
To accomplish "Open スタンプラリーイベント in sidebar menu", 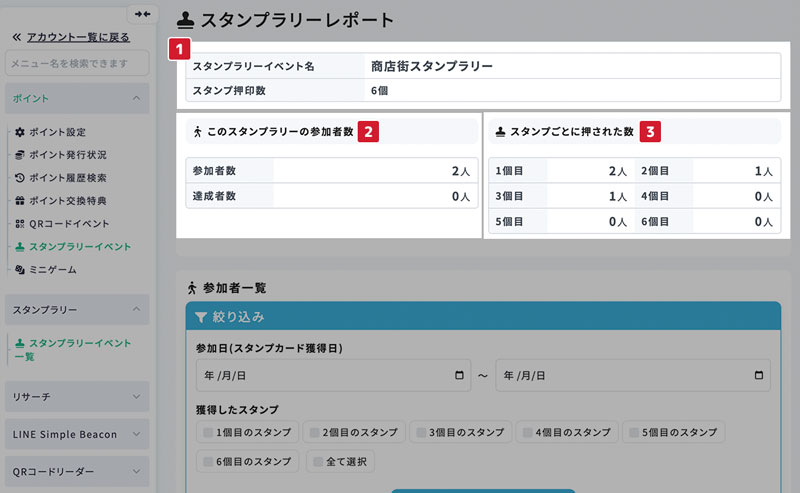I will (79, 246).
